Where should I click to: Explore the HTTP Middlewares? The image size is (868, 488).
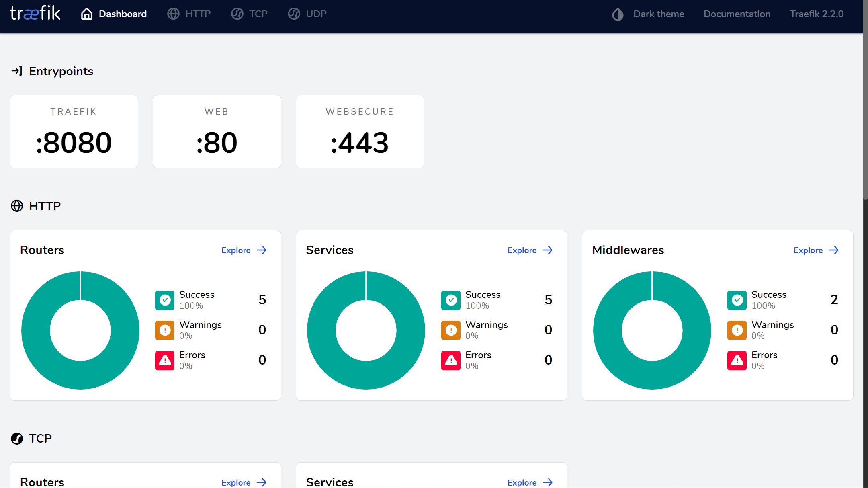click(816, 250)
